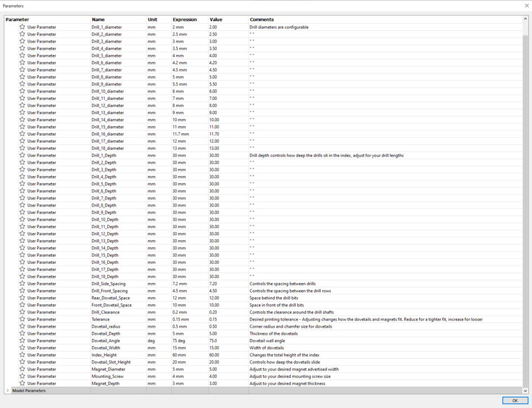Toggle favorite star for Drill_Clearance
This screenshot has height=408, width=532.
[x=22, y=312]
